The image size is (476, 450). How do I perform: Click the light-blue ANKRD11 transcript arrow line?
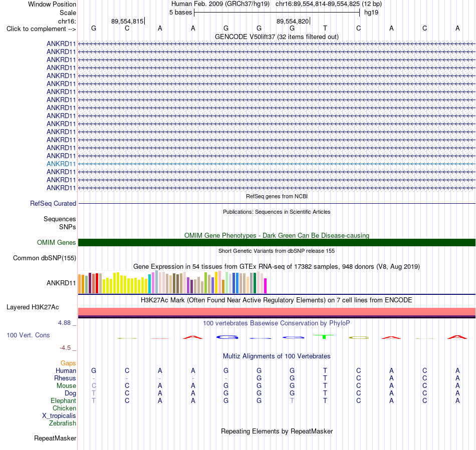(277, 164)
